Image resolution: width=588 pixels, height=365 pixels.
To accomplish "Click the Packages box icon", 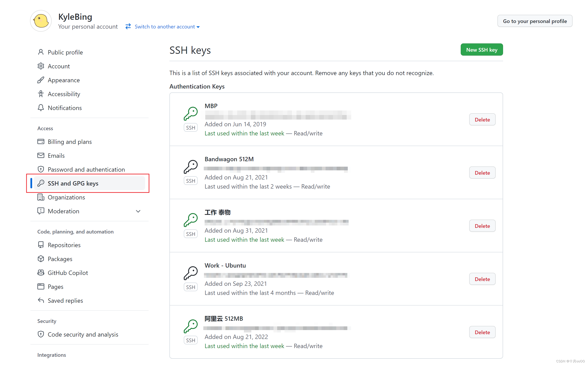I will point(41,258).
